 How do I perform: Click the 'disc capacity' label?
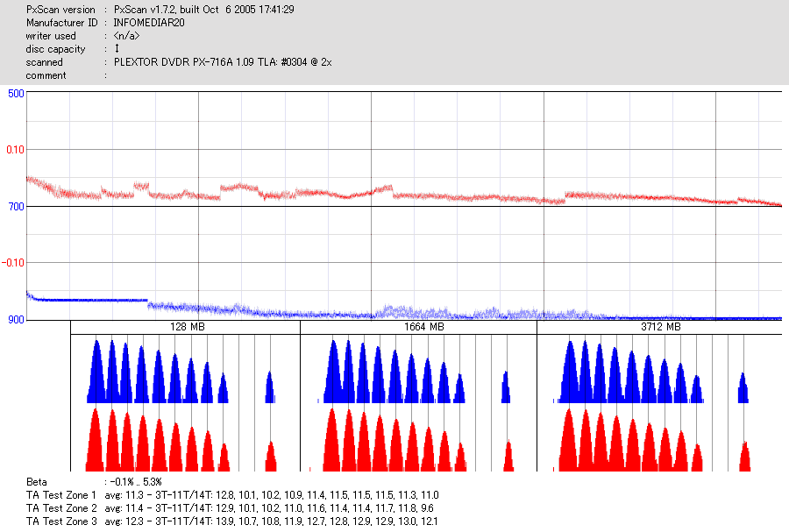(x=55, y=49)
